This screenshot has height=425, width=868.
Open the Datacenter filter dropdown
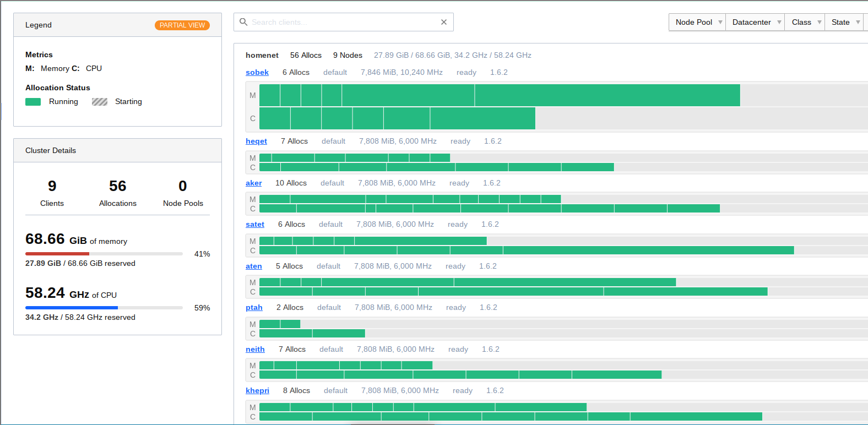[755, 22]
